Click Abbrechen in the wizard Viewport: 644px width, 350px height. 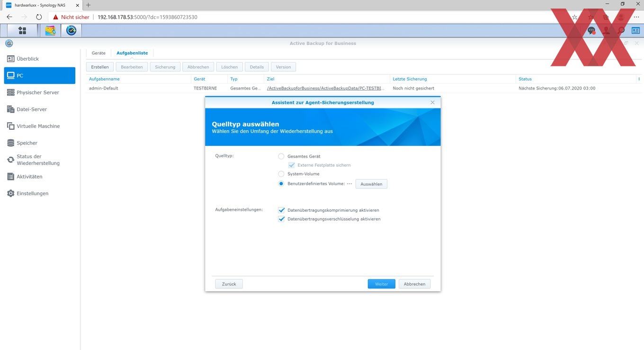pos(415,284)
